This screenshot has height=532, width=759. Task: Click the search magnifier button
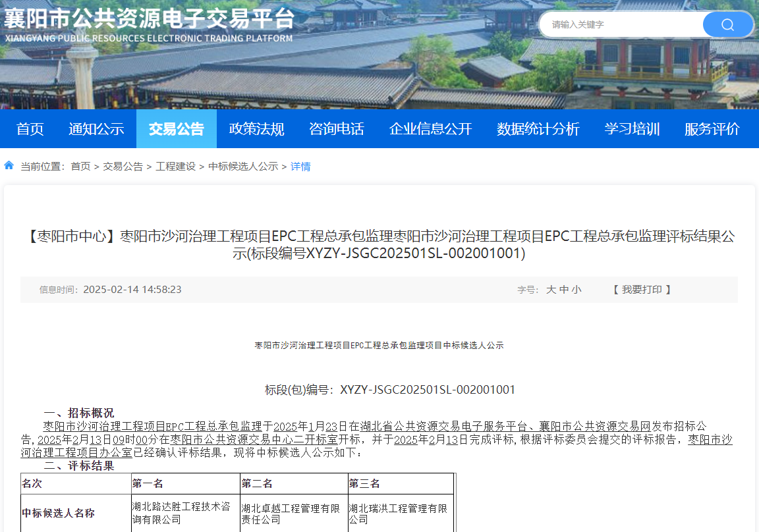click(727, 25)
